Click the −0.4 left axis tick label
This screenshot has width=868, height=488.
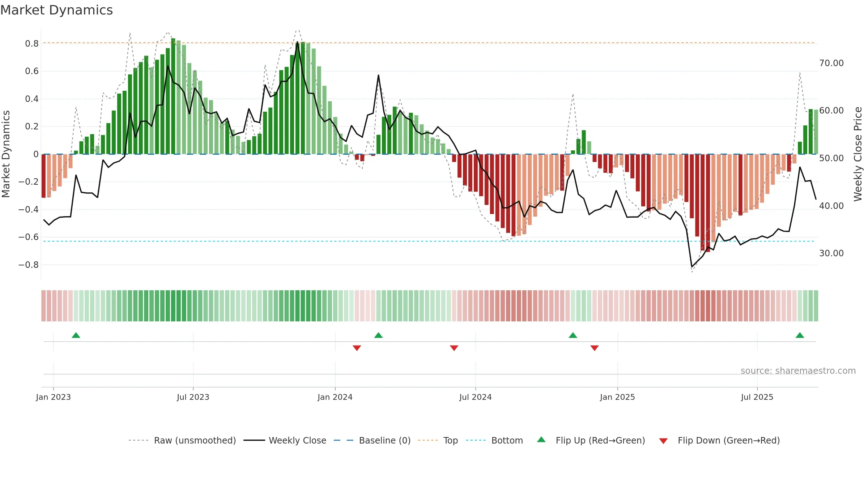[29, 210]
